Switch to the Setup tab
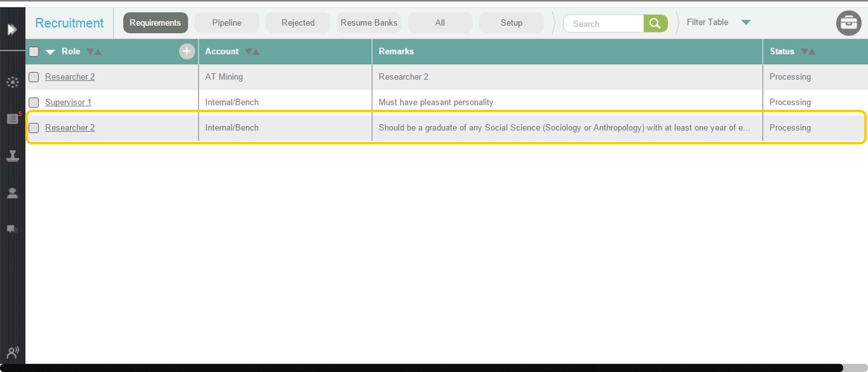868x372 pixels. coord(511,23)
